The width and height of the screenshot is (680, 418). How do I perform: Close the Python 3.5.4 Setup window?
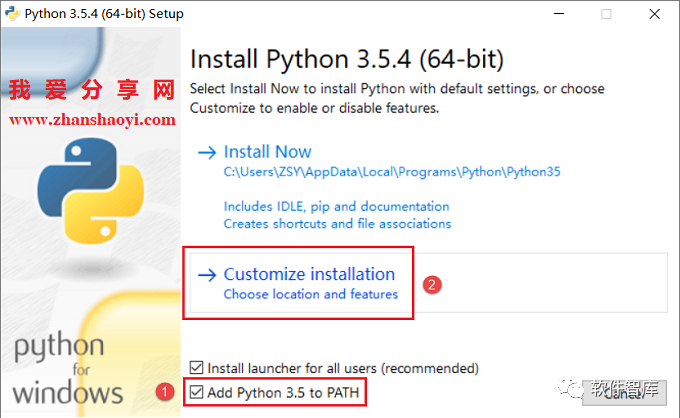click(x=655, y=14)
